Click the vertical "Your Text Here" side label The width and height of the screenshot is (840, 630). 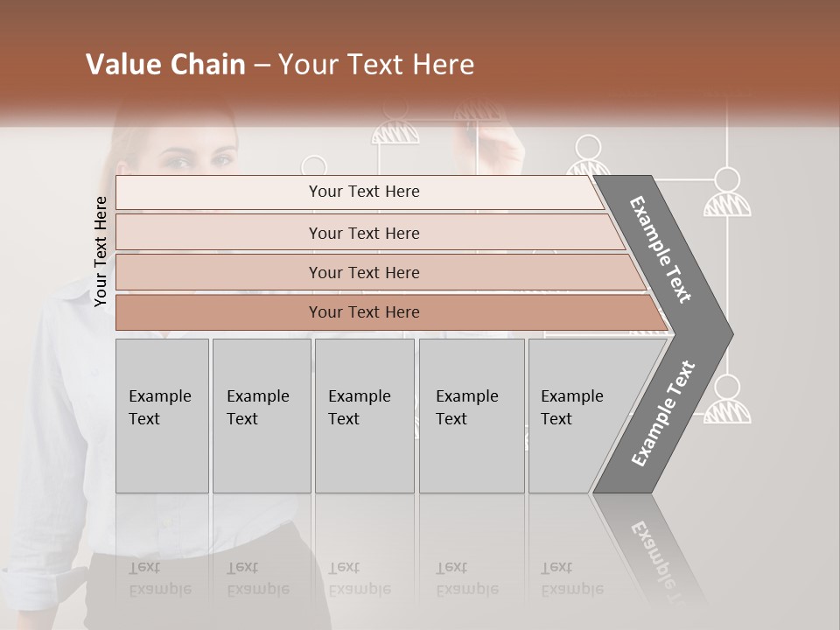[101, 252]
